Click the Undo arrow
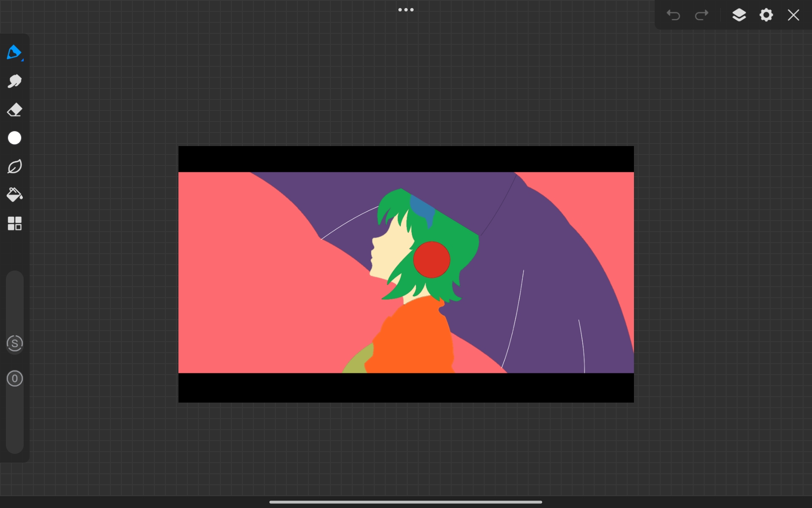The image size is (812, 508). click(673, 15)
